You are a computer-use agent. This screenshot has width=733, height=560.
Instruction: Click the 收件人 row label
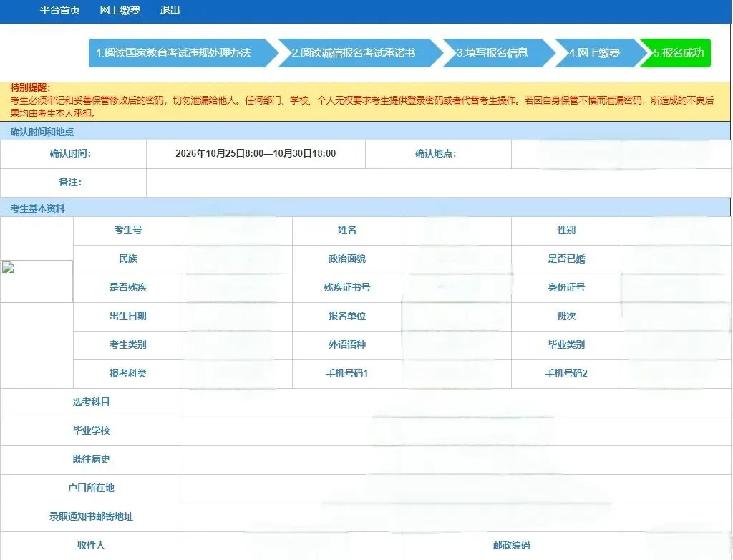pos(91,546)
